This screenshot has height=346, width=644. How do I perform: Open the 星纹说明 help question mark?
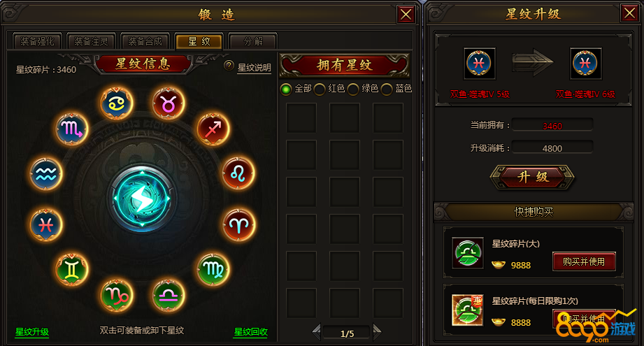(229, 66)
